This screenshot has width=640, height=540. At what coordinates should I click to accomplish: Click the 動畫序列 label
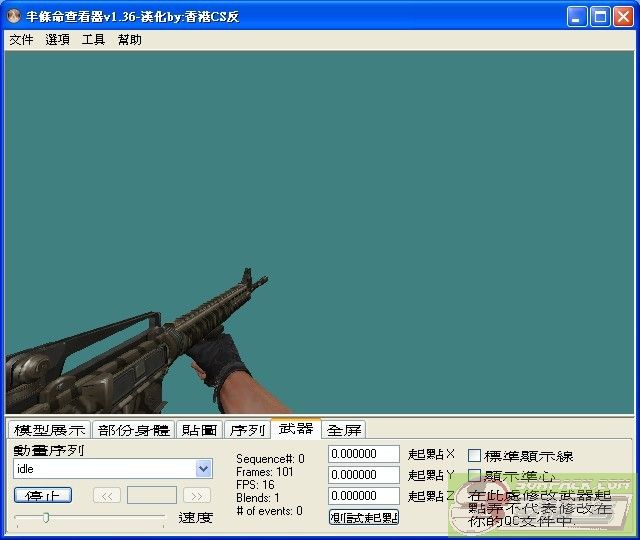49,450
